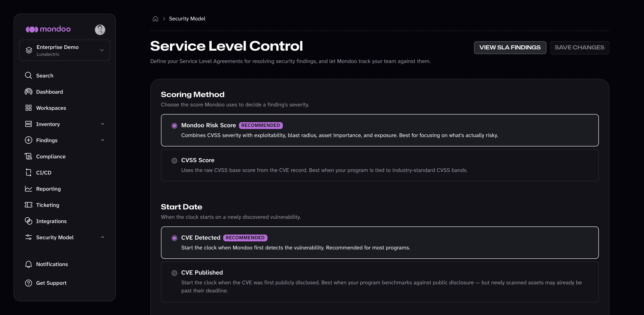Click the Compliance scroll icon

click(x=29, y=156)
